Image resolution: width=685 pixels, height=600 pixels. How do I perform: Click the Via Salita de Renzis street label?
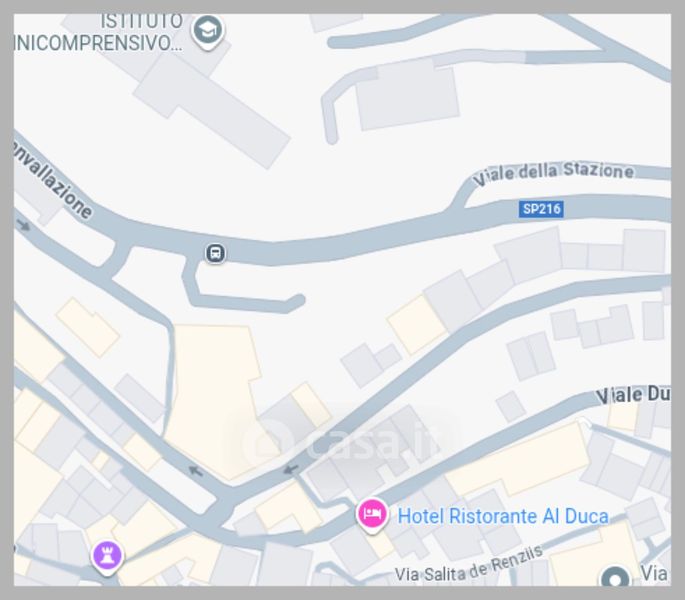(x=469, y=566)
